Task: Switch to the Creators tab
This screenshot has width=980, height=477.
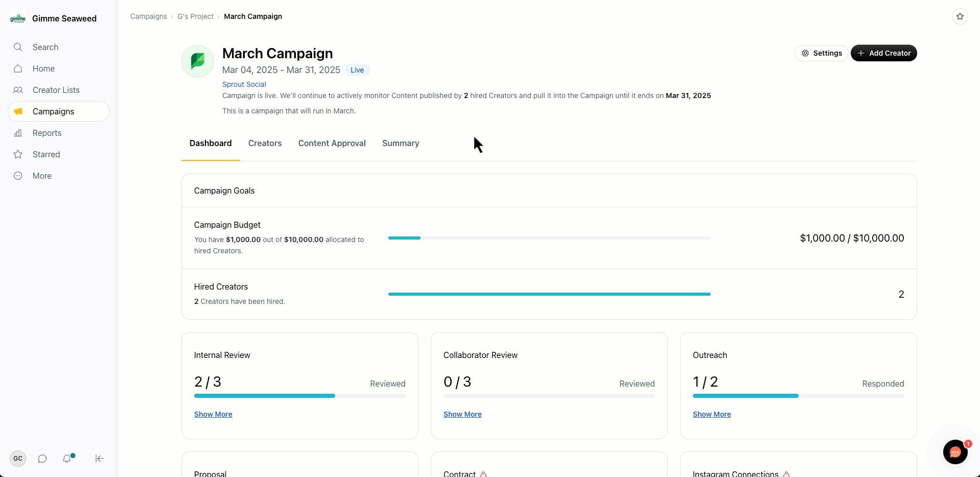Action: click(265, 144)
